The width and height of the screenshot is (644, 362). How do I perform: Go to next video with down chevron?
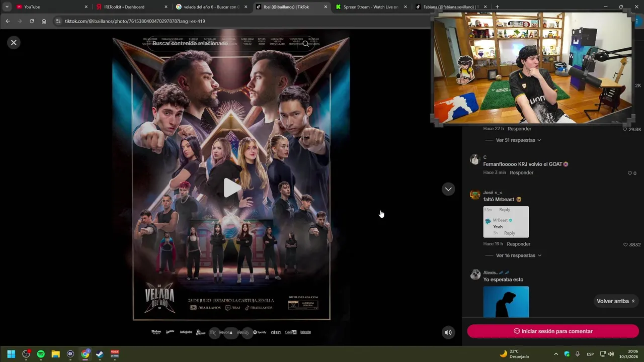pos(448,189)
